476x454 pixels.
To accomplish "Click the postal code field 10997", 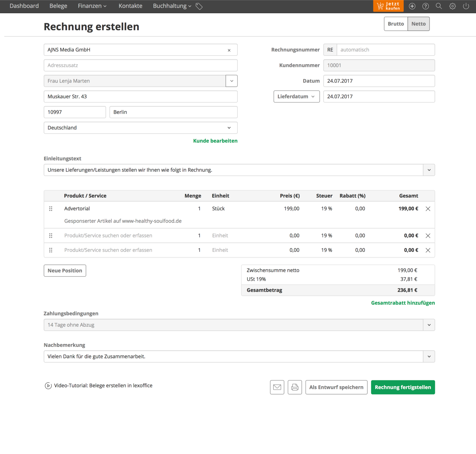I will click(x=75, y=112).
